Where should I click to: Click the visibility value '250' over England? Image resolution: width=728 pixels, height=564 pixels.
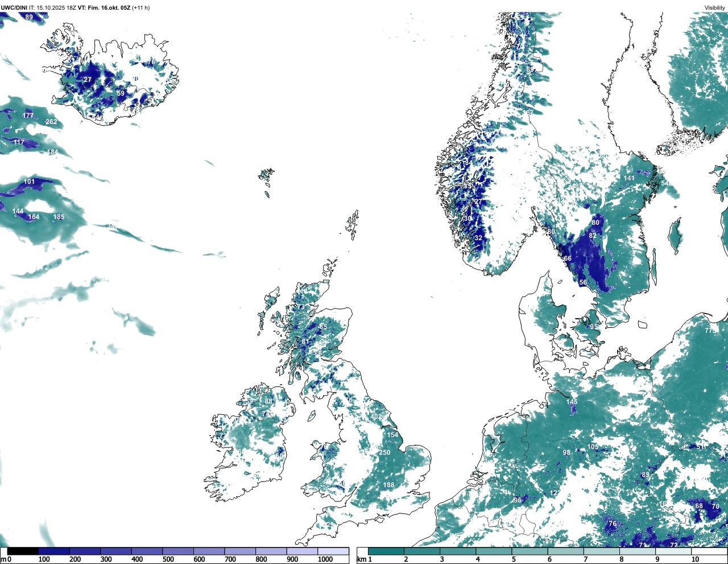tap(384, 452)
